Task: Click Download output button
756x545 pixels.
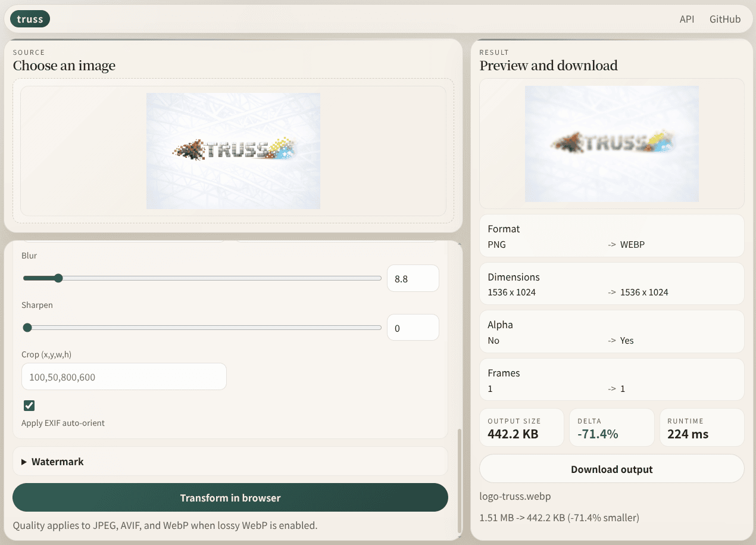Action: coord(611,469)
